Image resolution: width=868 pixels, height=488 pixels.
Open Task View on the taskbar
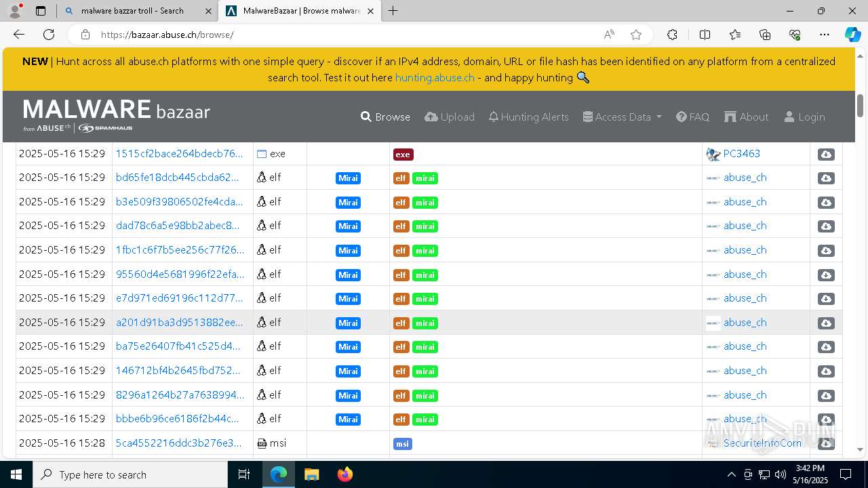point(244,474)
